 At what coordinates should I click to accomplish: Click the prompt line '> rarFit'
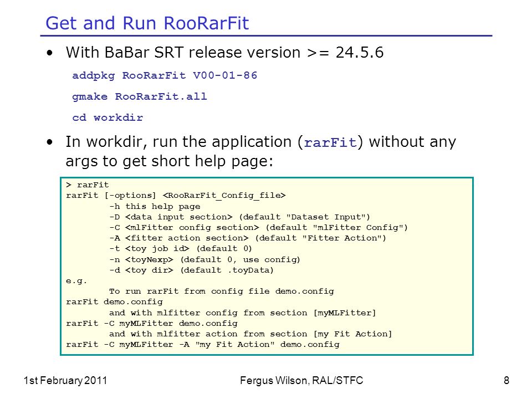coord(88,185)
